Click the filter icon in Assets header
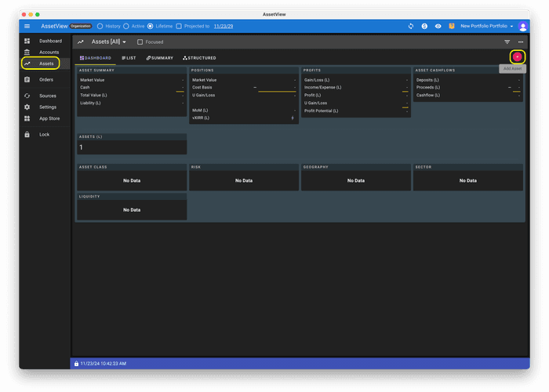The height and width of the screenshot is (392, 549). tap(507, 42)
